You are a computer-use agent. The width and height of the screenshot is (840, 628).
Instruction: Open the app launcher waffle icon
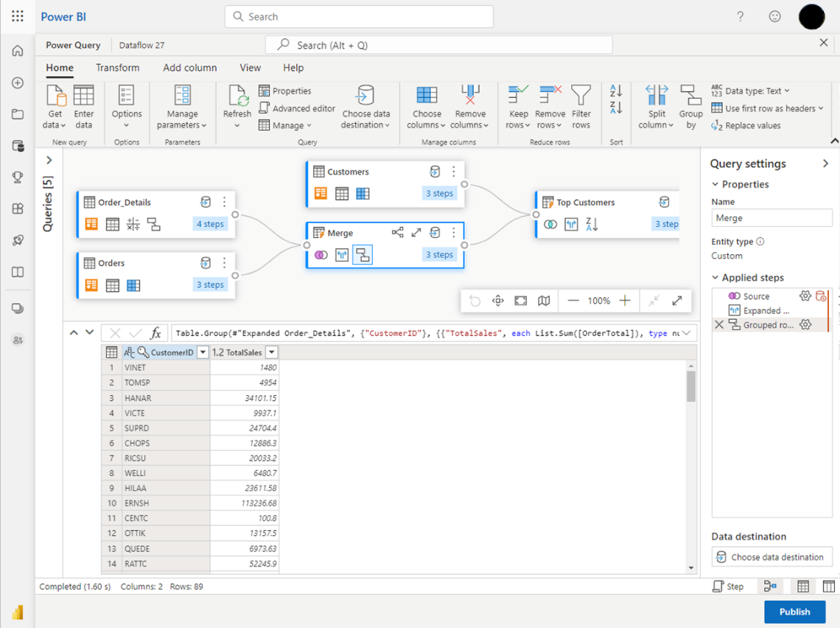(x=17, y=17)
